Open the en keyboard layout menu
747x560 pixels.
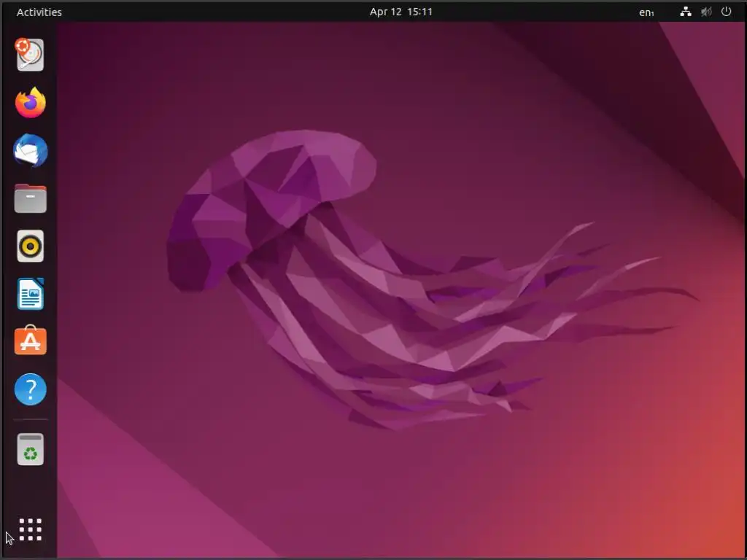point(646,12)
